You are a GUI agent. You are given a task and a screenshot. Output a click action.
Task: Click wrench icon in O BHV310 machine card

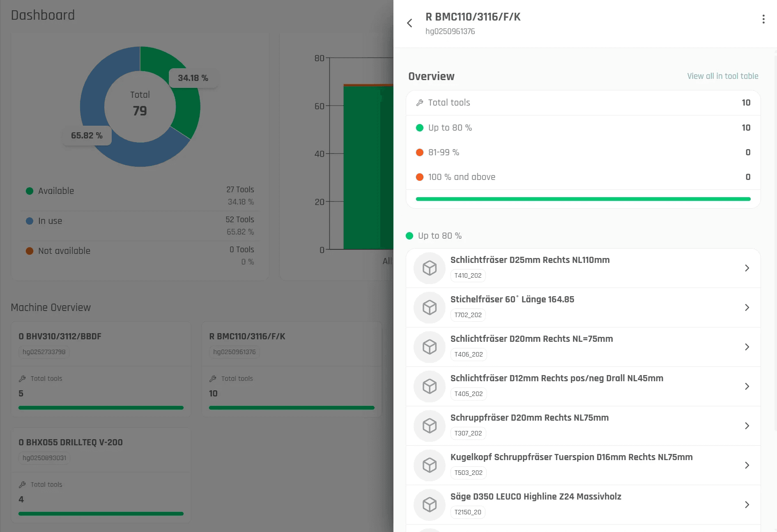click(22, 378)
